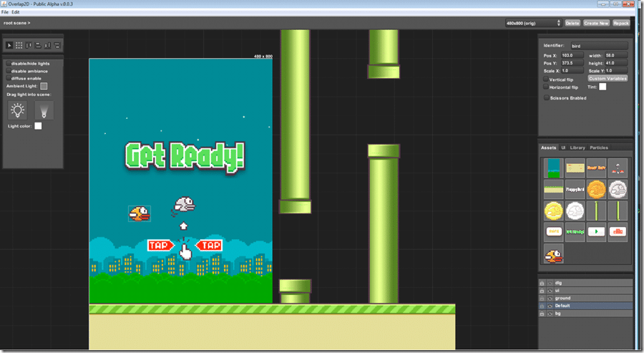This screenshot has width=644, height=353.
Task: Select the arrow selection tool
Action: pos(9,45)
